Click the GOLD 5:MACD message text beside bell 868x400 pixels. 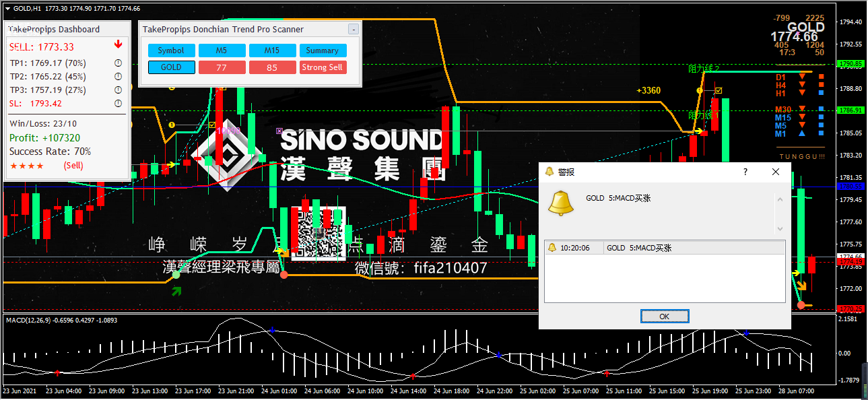tap(618, 198)
